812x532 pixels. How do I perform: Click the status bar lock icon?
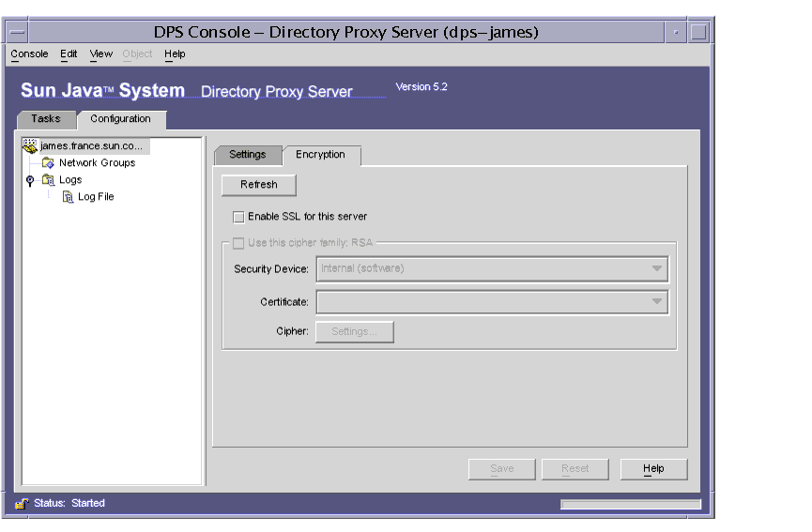click(22, 504)
